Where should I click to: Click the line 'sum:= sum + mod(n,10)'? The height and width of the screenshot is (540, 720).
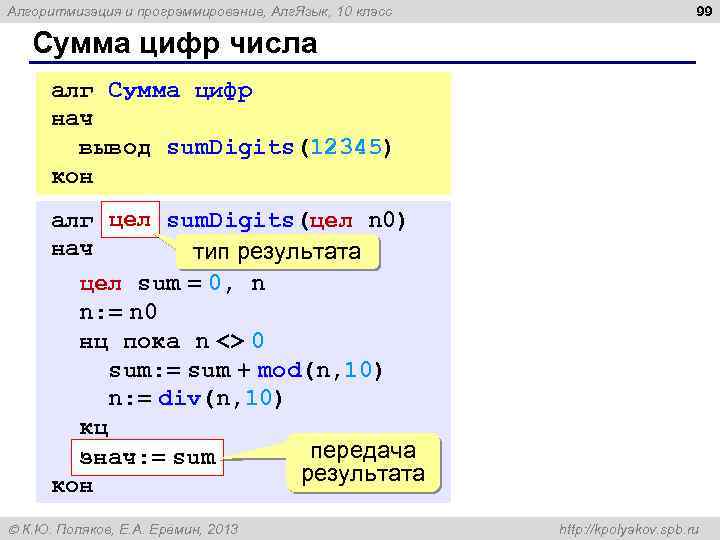pyautogui.click(x=245, y=370)
